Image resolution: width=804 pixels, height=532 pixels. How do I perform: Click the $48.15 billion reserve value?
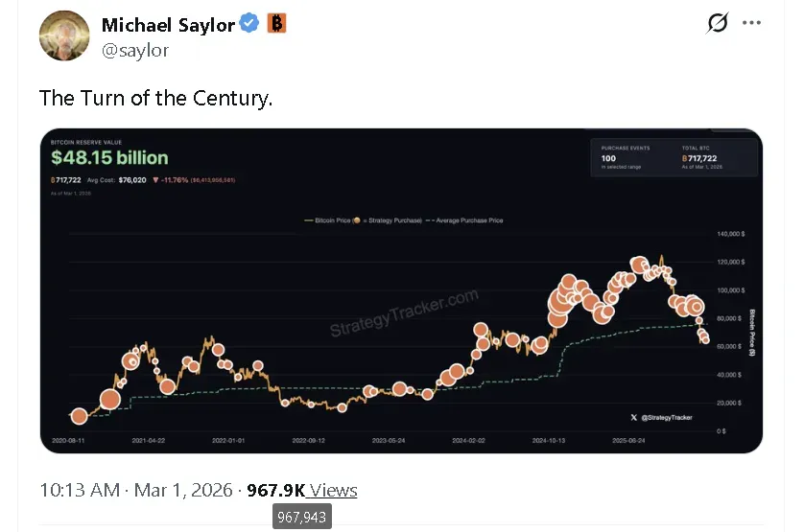point(109,158)
